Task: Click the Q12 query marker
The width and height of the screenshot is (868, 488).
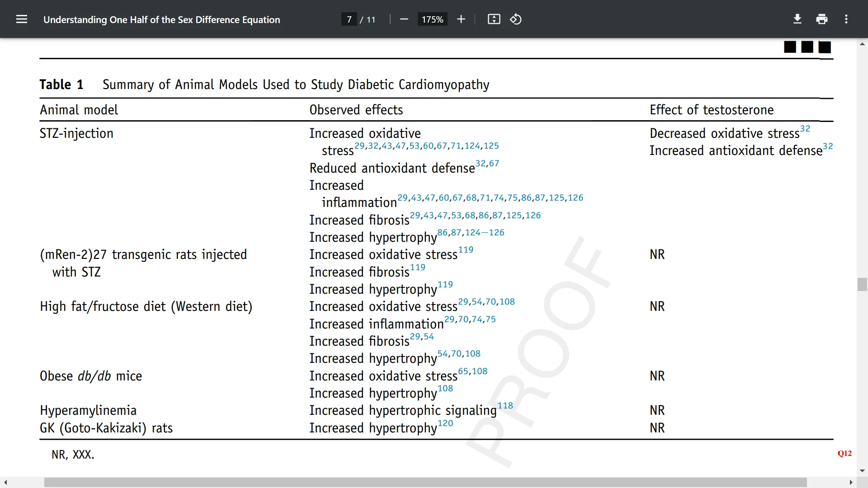Action: coord(844,453)
